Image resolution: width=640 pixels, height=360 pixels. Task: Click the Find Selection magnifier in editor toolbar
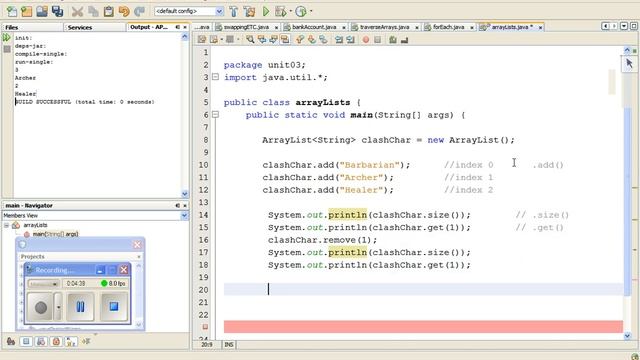(x=250, y=40)
